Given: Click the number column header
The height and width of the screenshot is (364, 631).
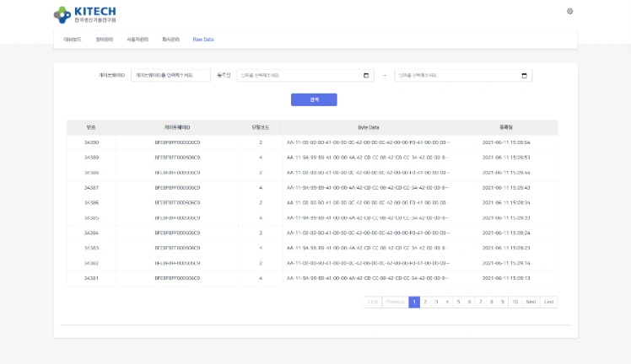Looking at the screenshot, I should [x=91, y=127].
